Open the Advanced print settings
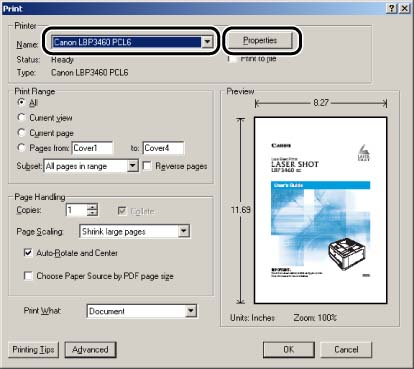Screen dimensions: 414x369 point(90,350)
